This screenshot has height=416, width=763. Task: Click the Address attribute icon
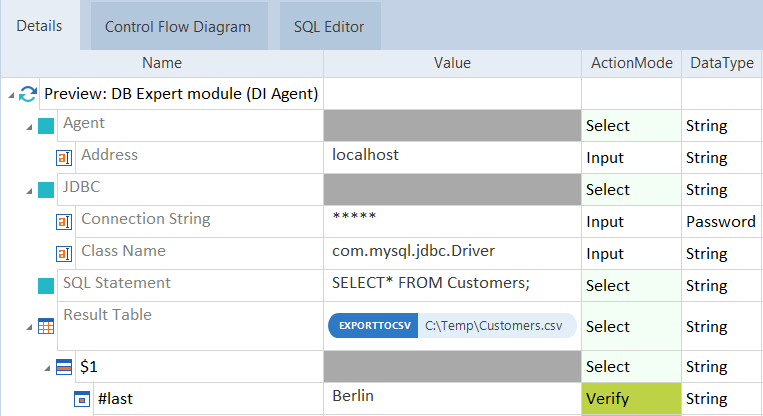[64, 158]
